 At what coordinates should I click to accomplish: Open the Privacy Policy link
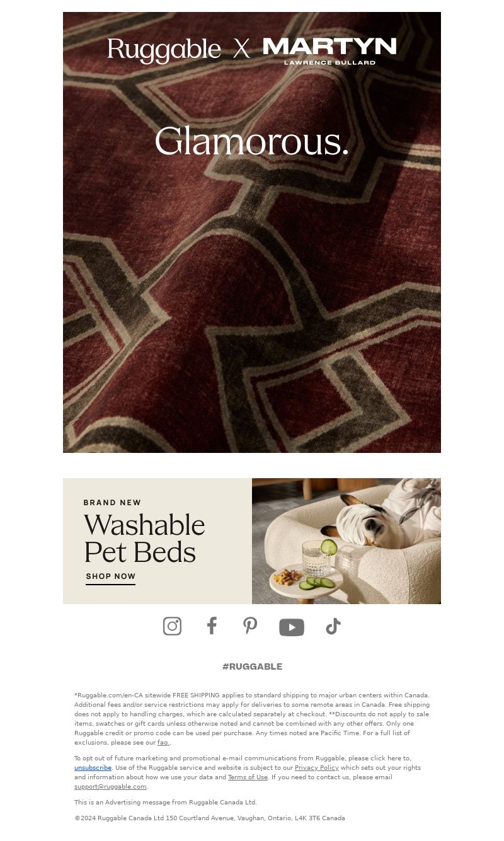click(317, 768)
